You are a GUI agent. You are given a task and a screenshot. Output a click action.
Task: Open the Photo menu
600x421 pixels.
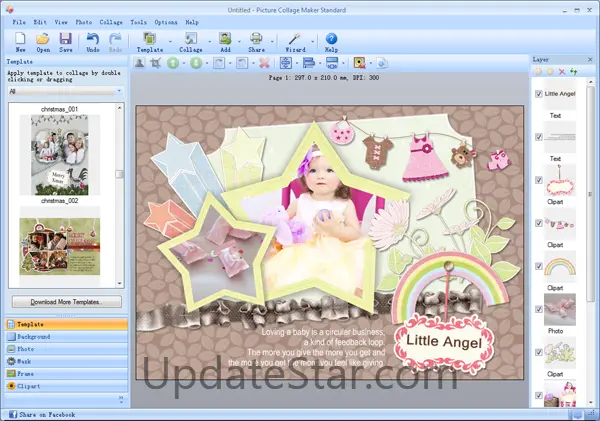(x=84, y=21)
